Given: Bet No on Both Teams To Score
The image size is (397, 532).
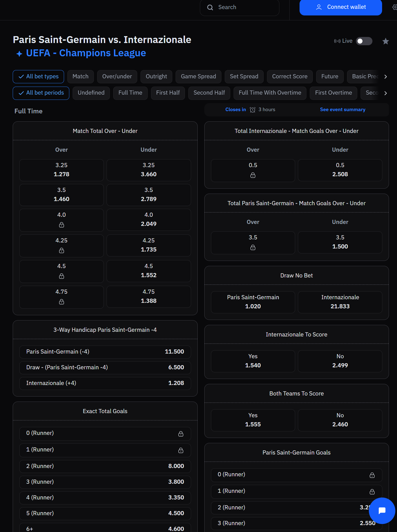Looking at the screenshot, I should point(340,420).
